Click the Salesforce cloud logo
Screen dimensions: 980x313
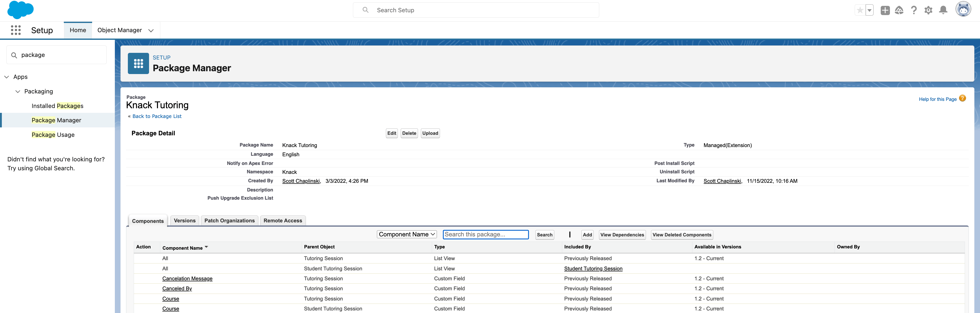(x=20, y=10)
